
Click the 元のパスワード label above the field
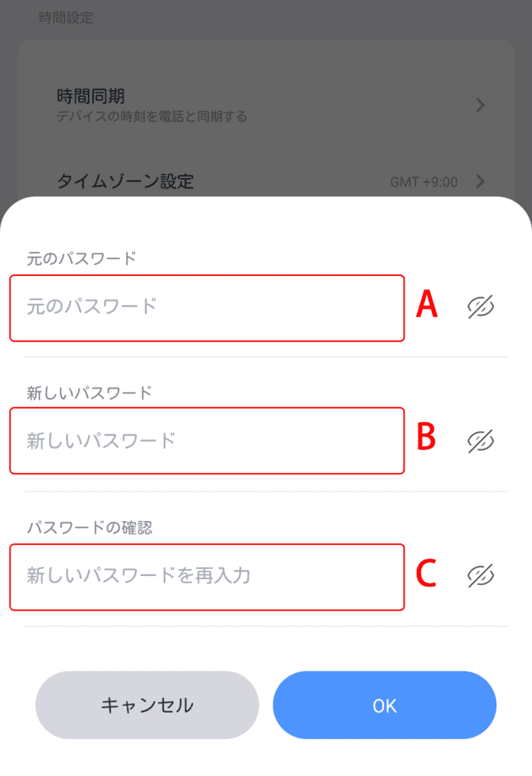[81, 258]
